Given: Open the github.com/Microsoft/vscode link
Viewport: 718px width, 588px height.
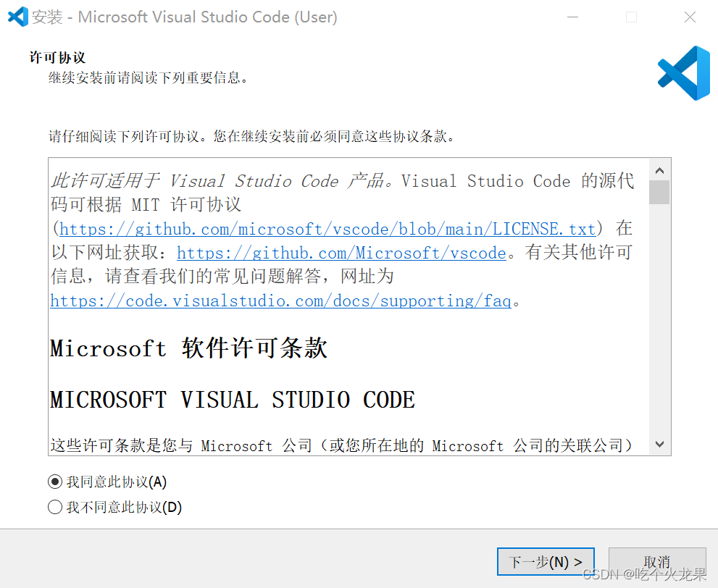Looking at the screenshot, I should click(341, 253).
